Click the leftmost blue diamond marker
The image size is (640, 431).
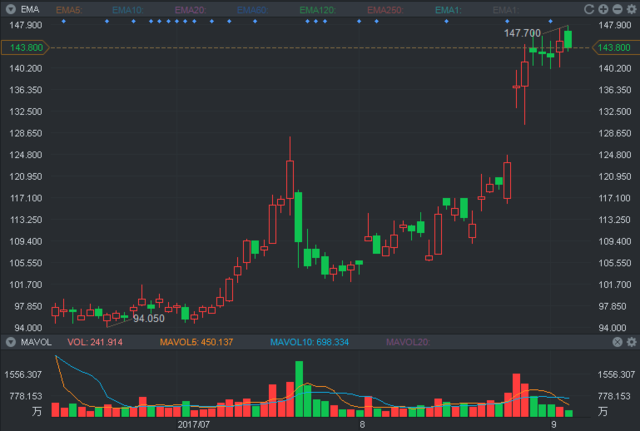63,20
